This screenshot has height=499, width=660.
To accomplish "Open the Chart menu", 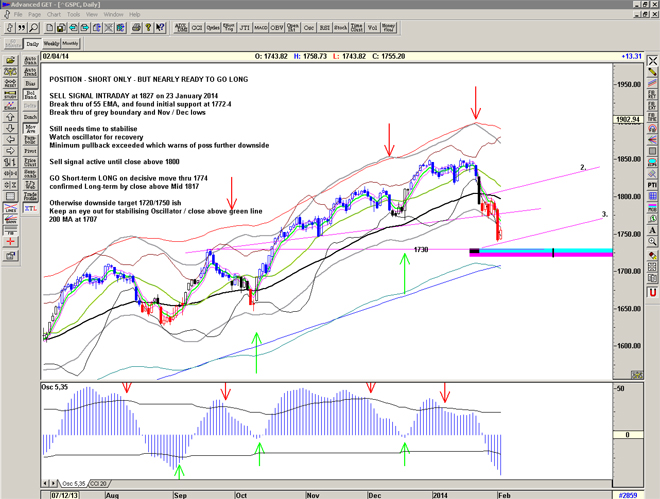I will (55, 15).
